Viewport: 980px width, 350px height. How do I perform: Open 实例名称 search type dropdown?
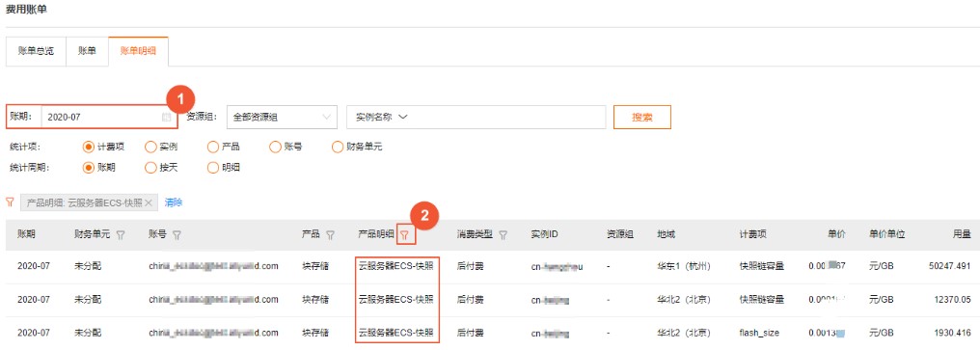tap(381, 117)
